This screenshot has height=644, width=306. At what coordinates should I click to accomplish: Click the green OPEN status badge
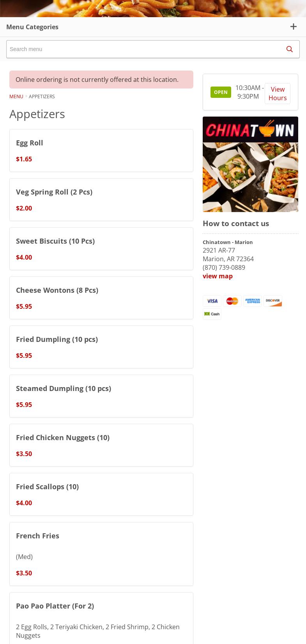coord(221,92)
